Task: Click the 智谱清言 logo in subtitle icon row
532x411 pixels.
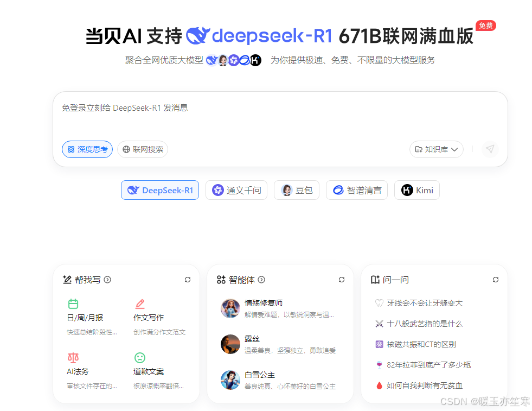Action: [x=244, y=60]
